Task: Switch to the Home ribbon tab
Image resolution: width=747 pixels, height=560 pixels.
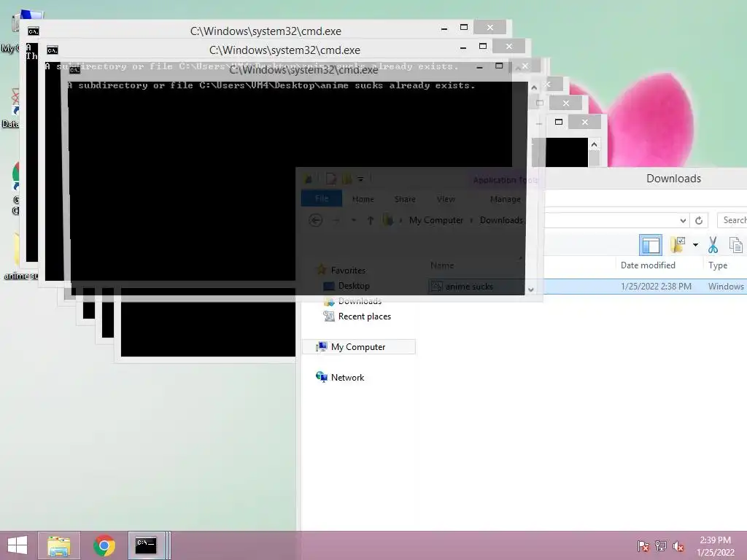Action: point(363,199)
